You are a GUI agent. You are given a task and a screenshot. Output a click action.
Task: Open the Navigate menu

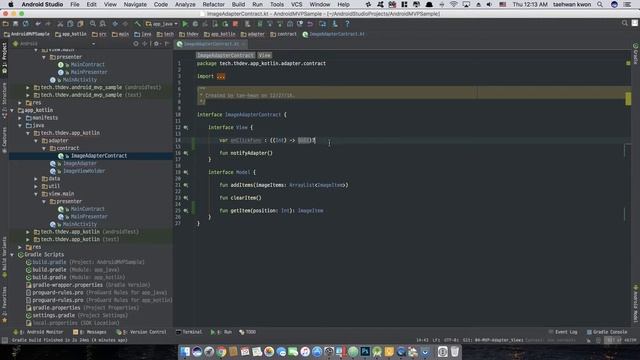[135, 4]
